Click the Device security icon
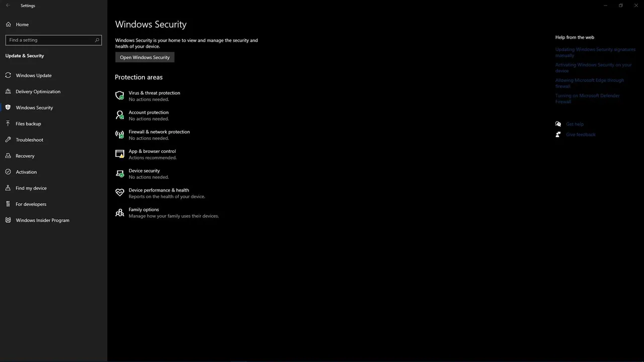Viewport: 644px width, 362px height. [120, 173]
